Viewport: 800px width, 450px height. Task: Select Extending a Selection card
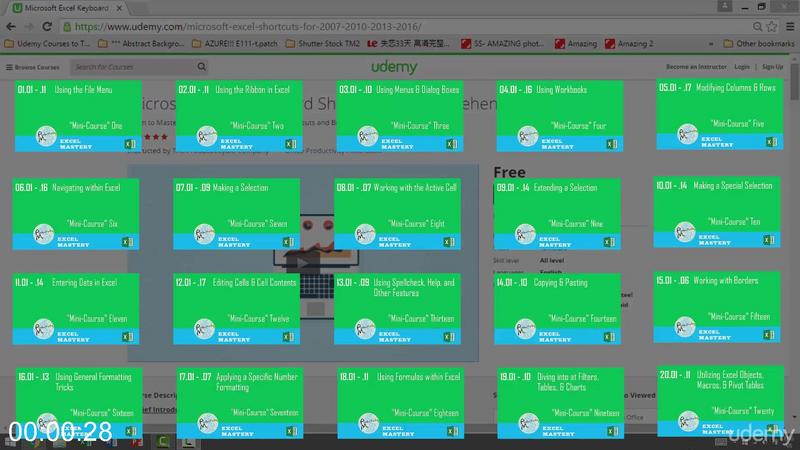(557, 214)
